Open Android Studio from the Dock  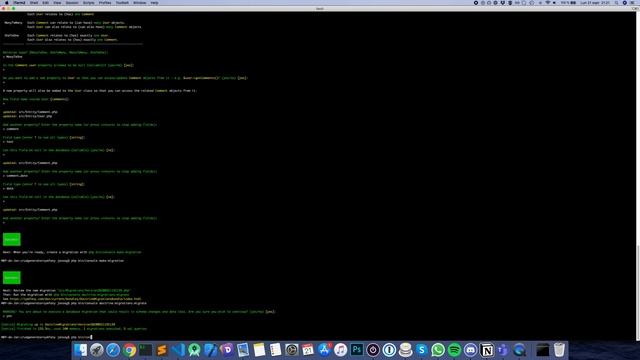pos(194,350)
